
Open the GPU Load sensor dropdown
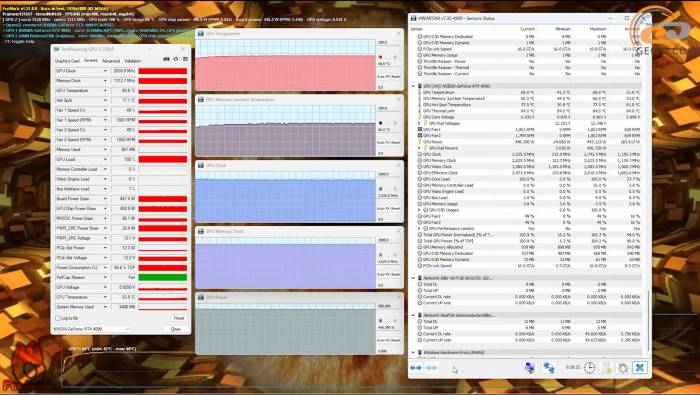[x=105, y=159]
